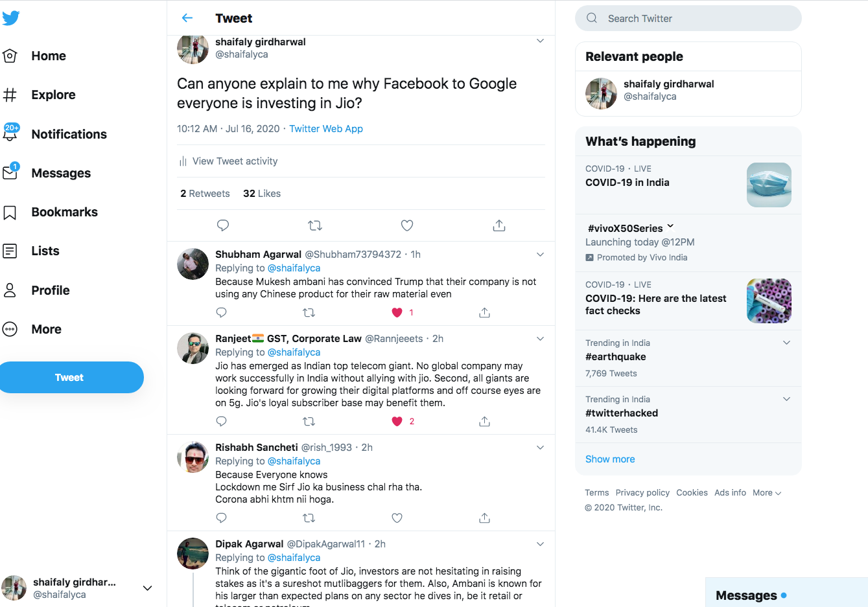
Task: Retweet shaifaly girdharwal's main tweet
Action: tap(315, 225)
